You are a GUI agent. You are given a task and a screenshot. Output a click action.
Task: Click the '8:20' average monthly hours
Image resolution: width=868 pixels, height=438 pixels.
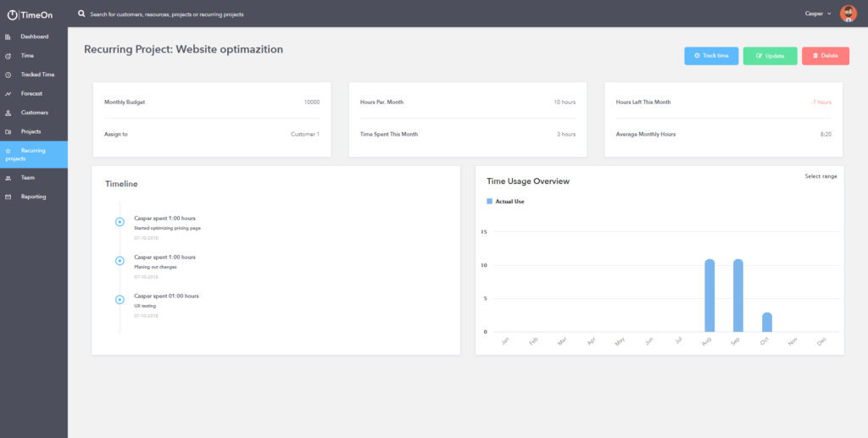click(x=826, y=135)
